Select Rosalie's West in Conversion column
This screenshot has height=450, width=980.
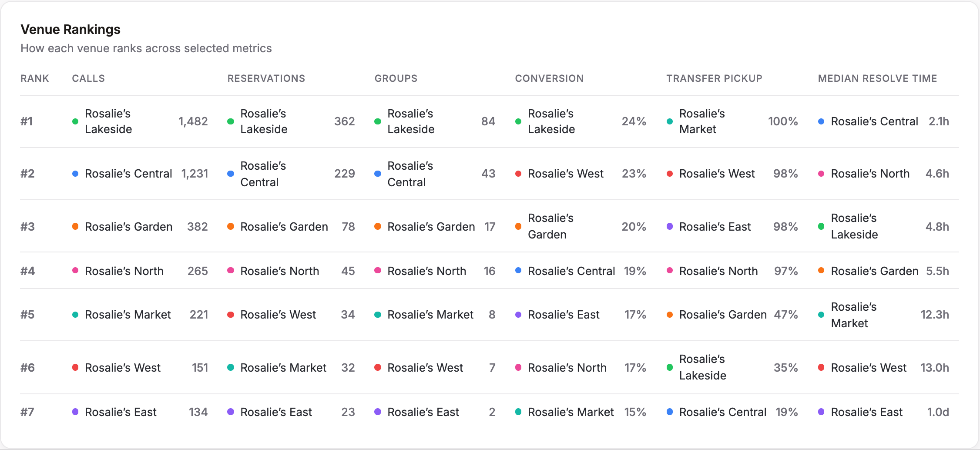[566, 174]
